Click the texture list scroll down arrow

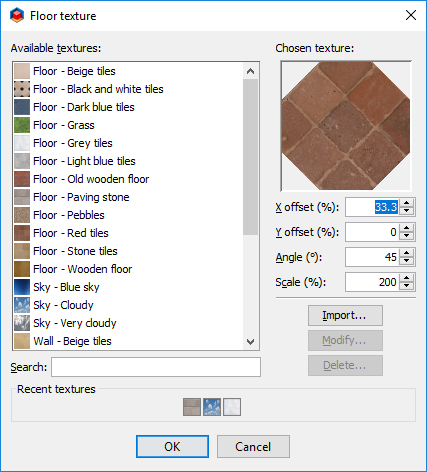(251, 342)
